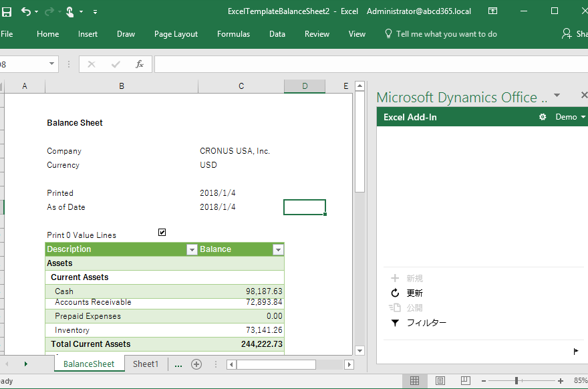Undo the last action
The image size is (588, 389).
(x=26, y=11)
